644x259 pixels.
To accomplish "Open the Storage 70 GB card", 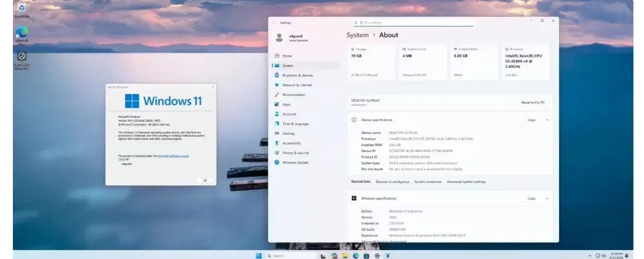I will [x=372, y=62].
